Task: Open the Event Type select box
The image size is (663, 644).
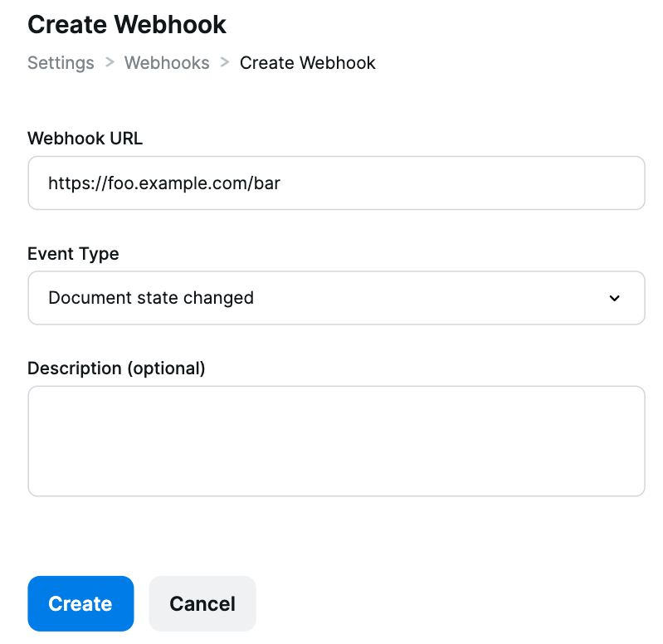Action: coord(336,298)
